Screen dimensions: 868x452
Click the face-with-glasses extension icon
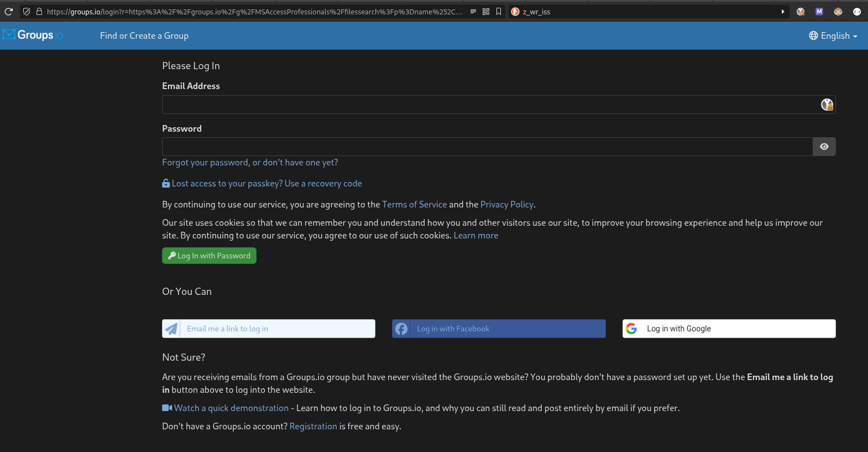click(838, 12)
